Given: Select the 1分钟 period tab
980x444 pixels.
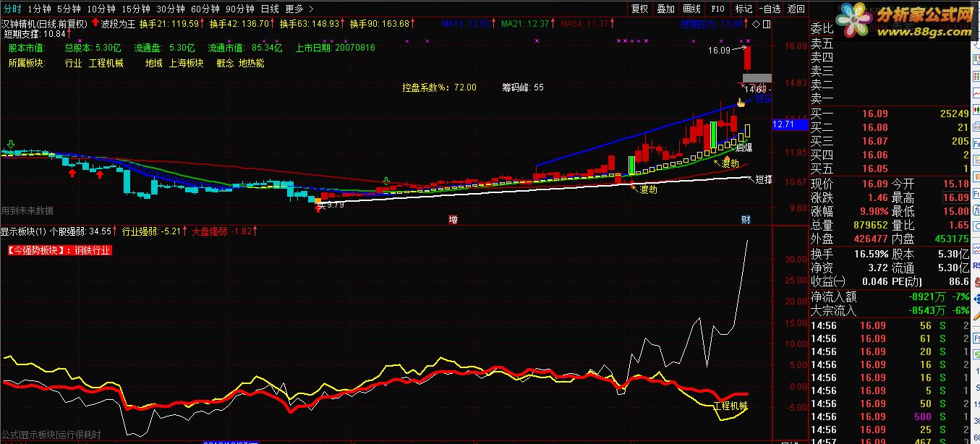Looking at the screenshot, I should point(40,9).
